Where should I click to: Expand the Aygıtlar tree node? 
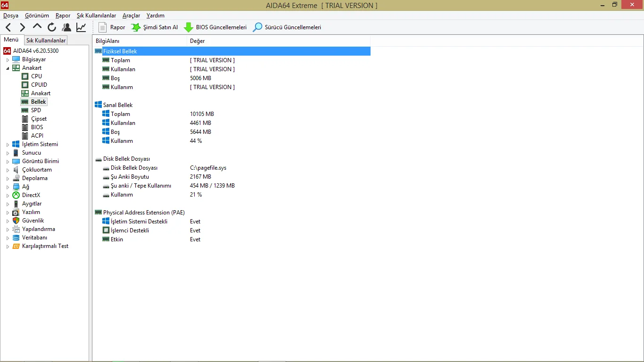click(8, 204)
